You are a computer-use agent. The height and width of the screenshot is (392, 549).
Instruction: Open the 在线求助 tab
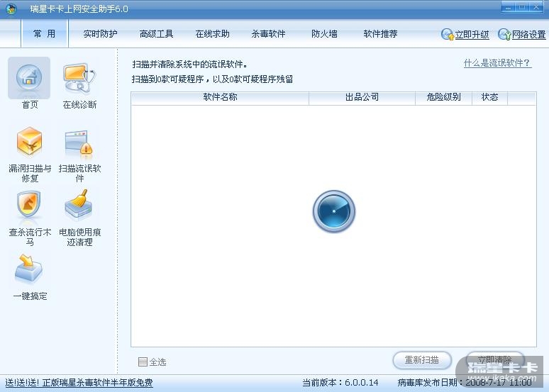point(212,34)
